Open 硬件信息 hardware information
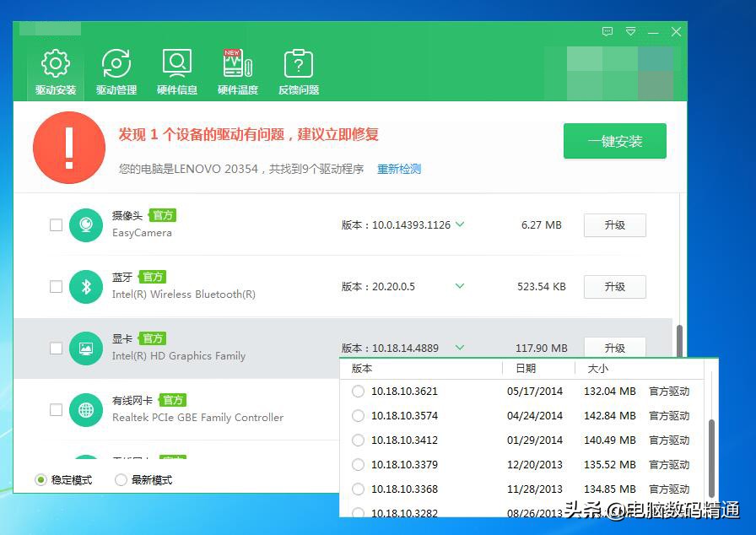756x535 pixels. pyautogui.click(x=176, y=71)
